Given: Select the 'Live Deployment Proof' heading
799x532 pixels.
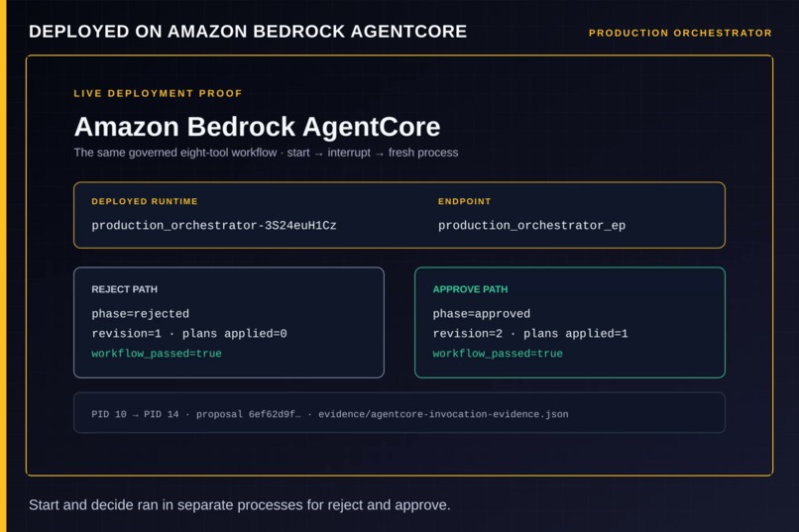Looking at the screenshot, I should (x=158, y=94).
